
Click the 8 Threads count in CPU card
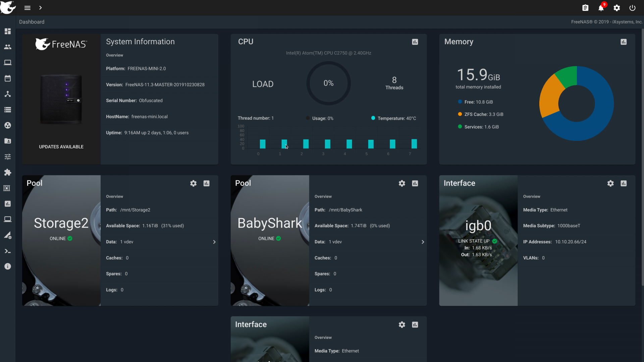click(394, 83)
